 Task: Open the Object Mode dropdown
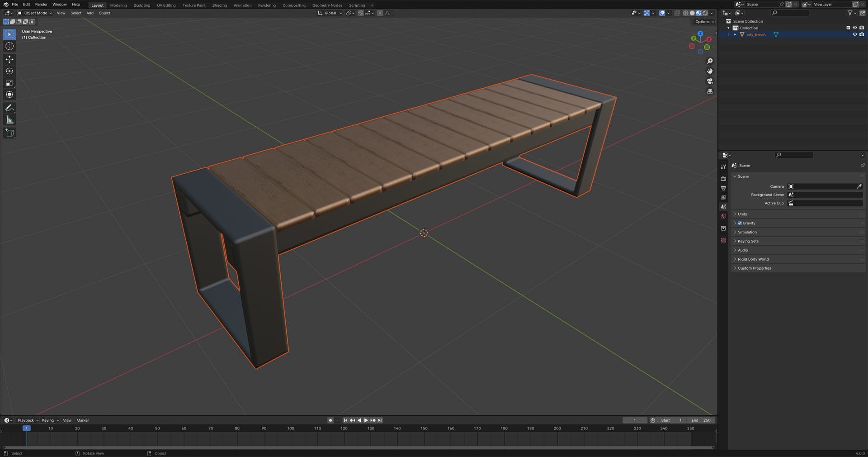pyautogui.click(x=35, y=13)
